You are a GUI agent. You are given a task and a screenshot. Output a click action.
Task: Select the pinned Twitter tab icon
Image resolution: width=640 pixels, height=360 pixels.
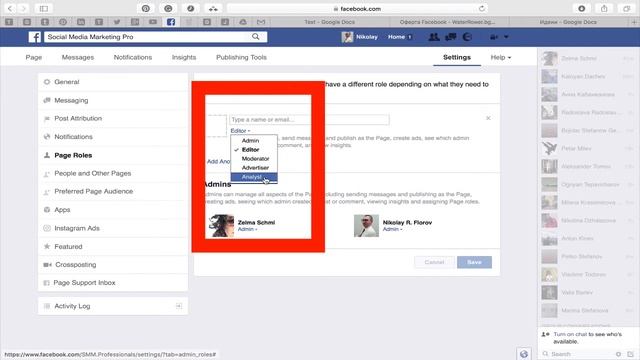pyautogui.click(x=117, y=22)
